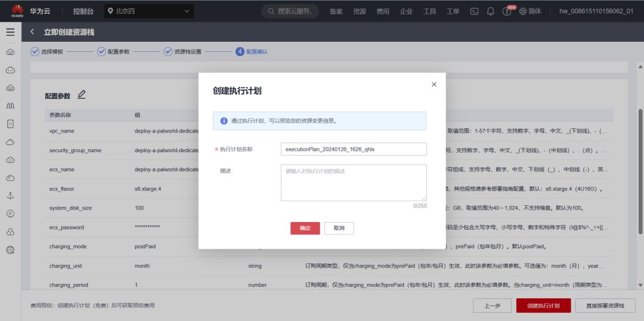This screenshot has width=644, height=321.
Task: Click the sidebar globe network icon
Action: pos(10,249)
